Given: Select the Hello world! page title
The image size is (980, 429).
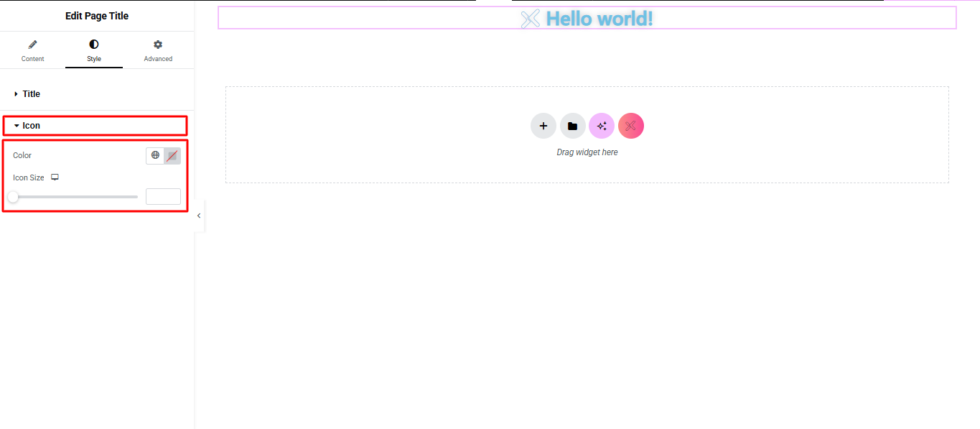Looking at the screenshot, I should pyautogui.click(x=599, y=19).
